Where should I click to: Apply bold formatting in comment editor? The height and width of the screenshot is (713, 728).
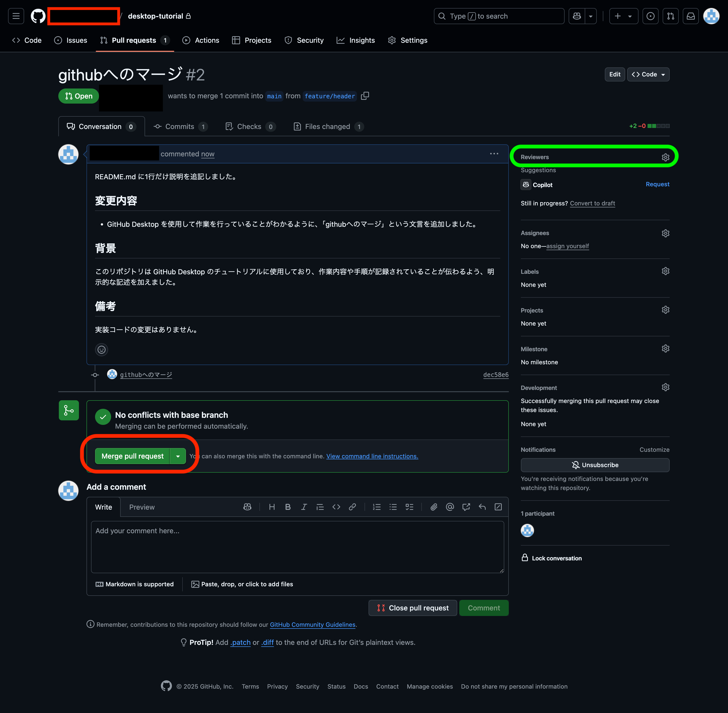coord(288,507)
